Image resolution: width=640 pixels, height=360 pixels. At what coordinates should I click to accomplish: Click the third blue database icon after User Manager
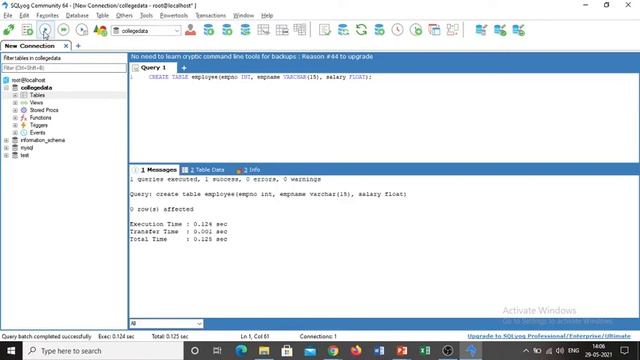(245, 30)
